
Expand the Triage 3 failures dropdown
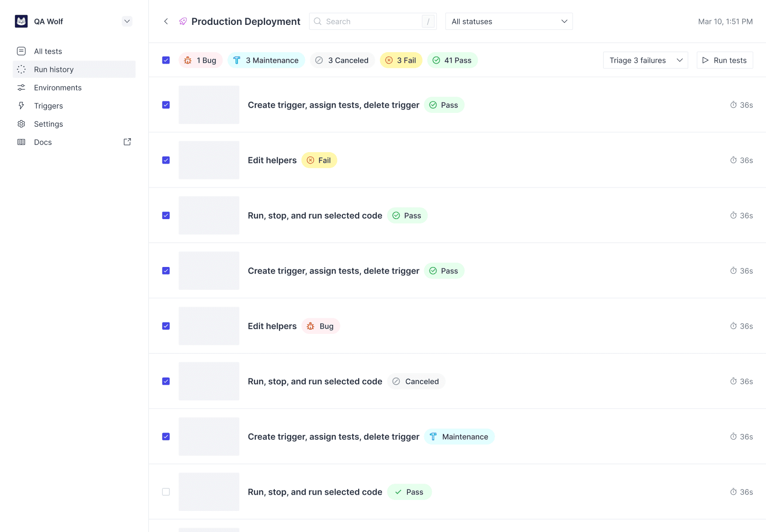tap(645, 60)
